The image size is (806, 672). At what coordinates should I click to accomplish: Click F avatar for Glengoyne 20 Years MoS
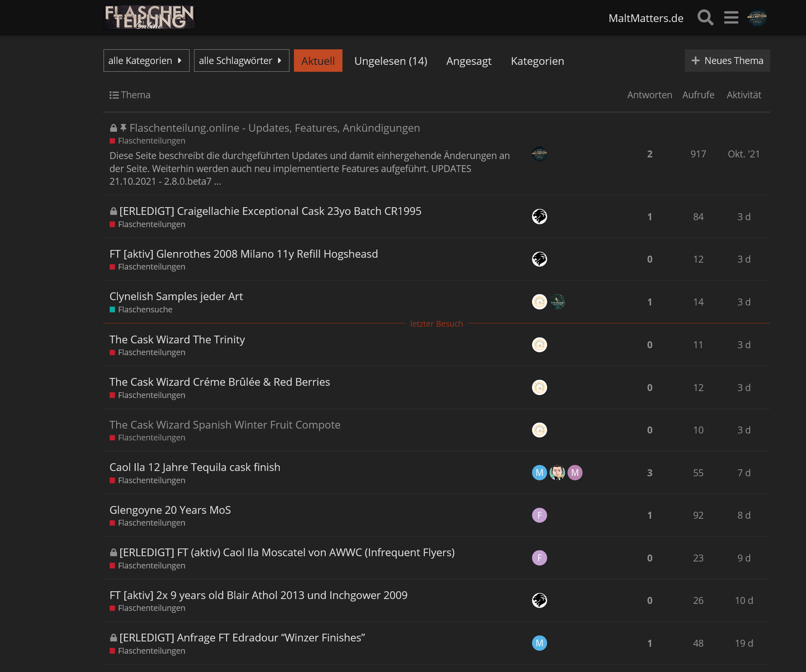point(539,515)
